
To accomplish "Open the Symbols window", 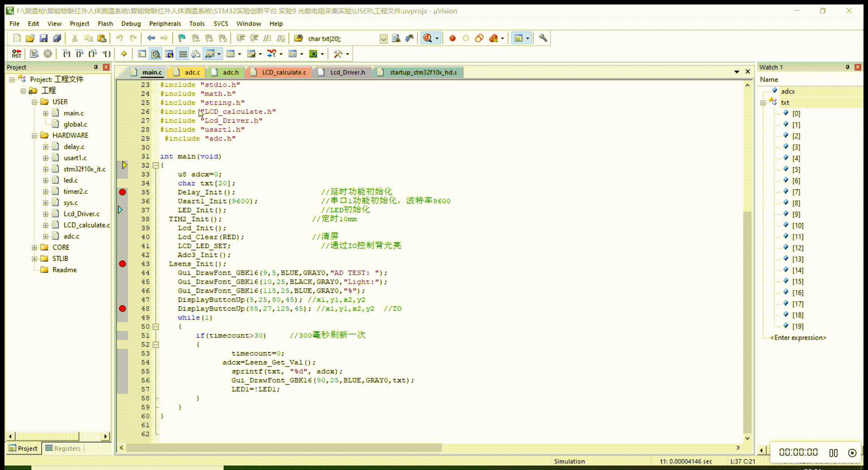I will pyautogui.click(x=169, y=54).
